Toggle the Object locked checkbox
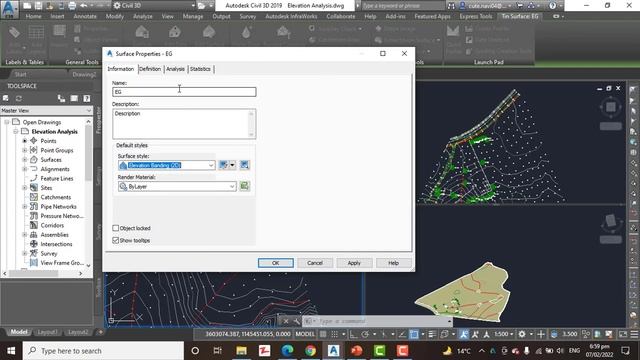Image resolution: width=640 pixels, height=360 pixels. (x=116, y=228)
